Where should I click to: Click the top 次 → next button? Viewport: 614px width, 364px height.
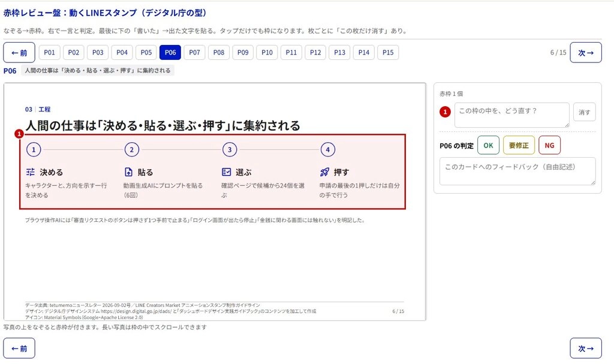click(x=586, y=53)
